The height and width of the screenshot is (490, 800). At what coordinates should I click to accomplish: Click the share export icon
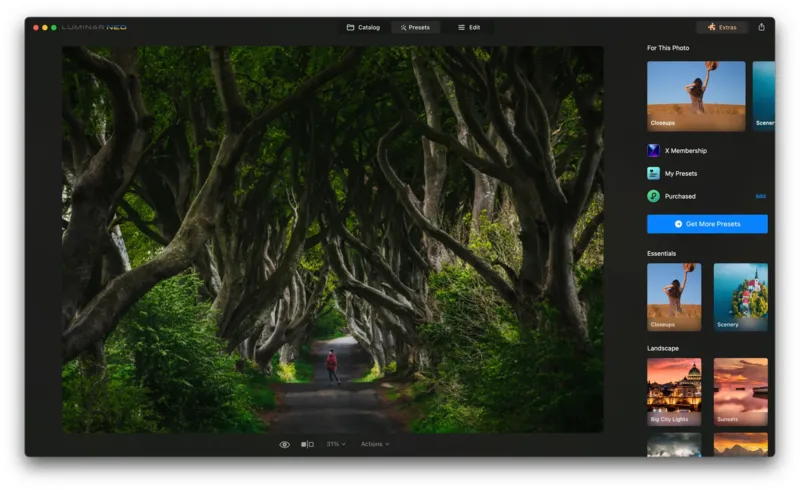coord(761,27)
